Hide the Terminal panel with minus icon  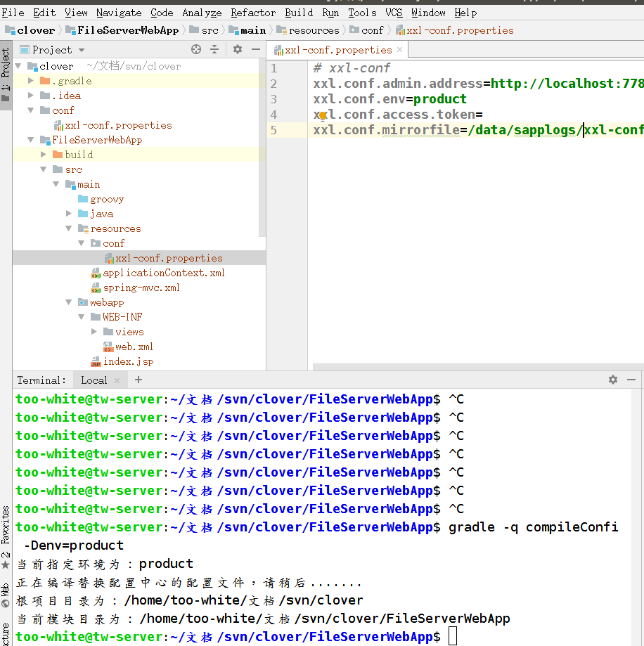coord(631,380)
